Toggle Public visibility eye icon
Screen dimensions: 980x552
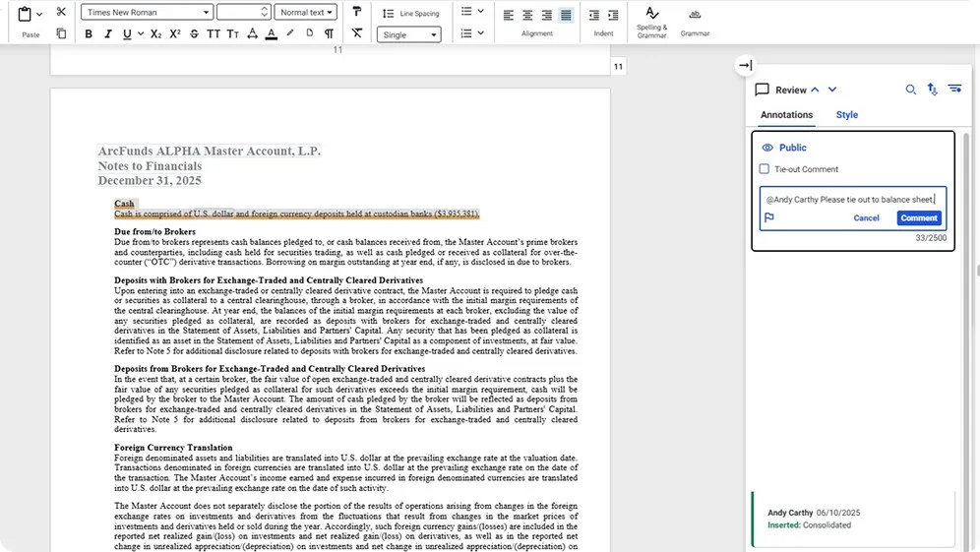(767, 148)
